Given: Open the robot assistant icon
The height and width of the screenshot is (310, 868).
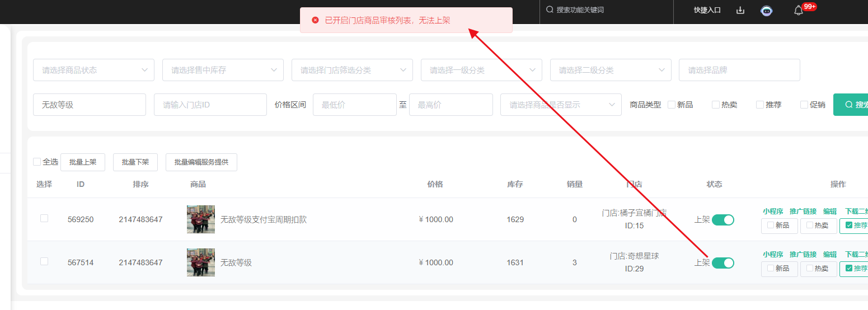Looking at the screenshot, I should (x=767, y=10).
